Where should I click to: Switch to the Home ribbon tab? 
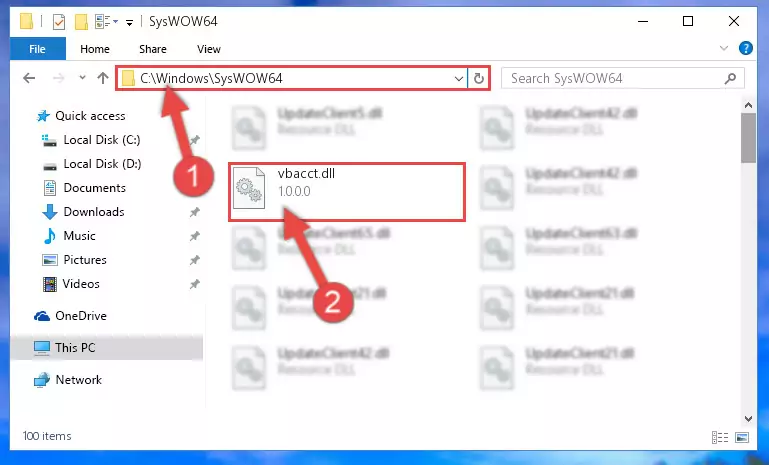(x=95, y=49)
